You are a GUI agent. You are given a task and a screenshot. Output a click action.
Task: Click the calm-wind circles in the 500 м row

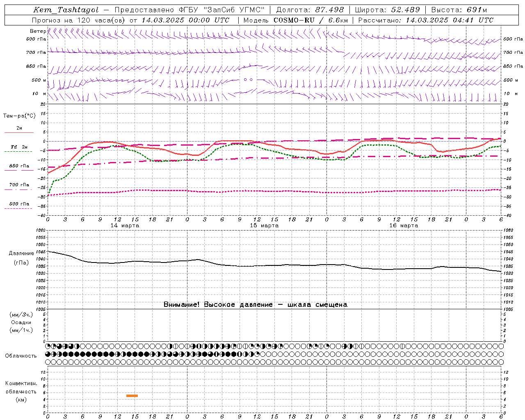[x=248, y=80]
